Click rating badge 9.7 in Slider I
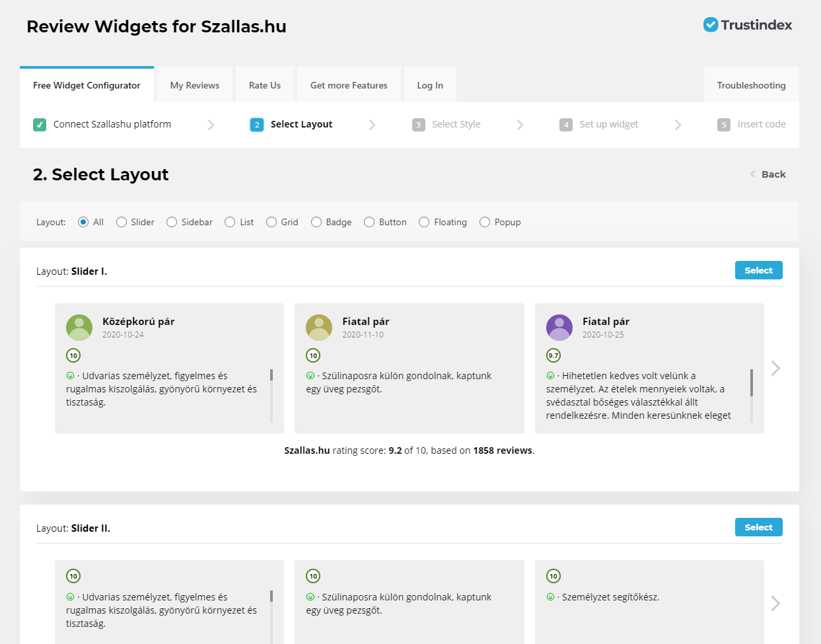Screen dimensions: 821x644 [x=553, y=355]
